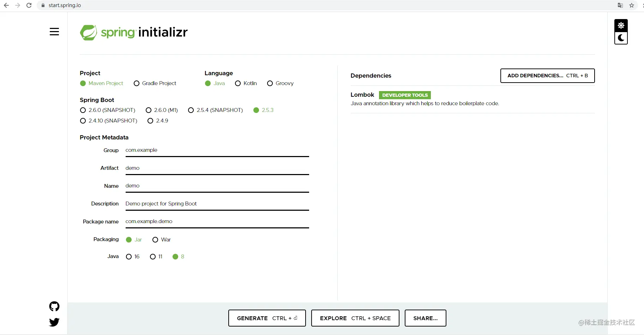Select Maven Project option
This screenshot has height=335, width=644.
[102, 83]
